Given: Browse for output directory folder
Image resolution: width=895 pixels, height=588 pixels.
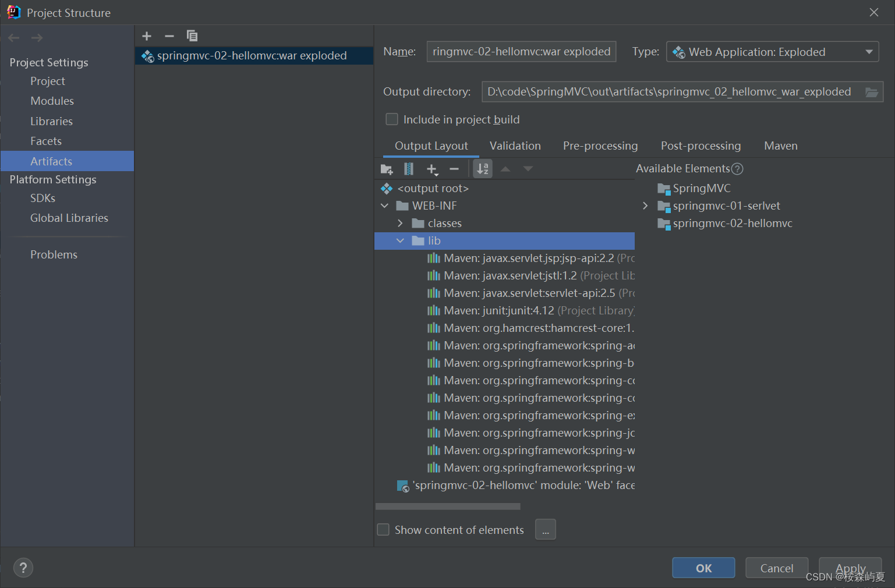Looking at the screenshot, I should point(872,92).
